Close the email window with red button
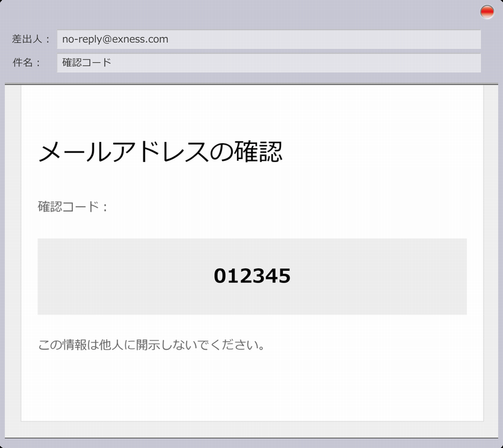The height and width of the screenshot is (448, 503). [x=487, y=12]
